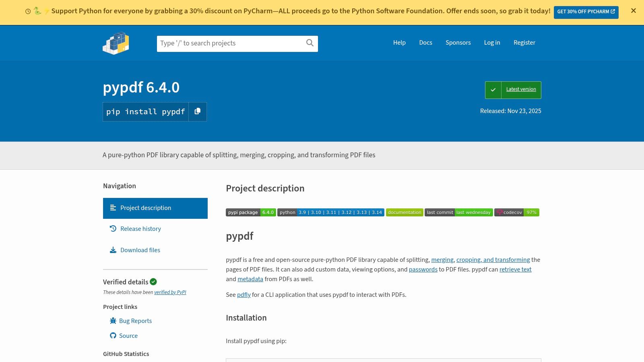644x362 pixels.
Task: Click inside the project search field
Action: 229,43
